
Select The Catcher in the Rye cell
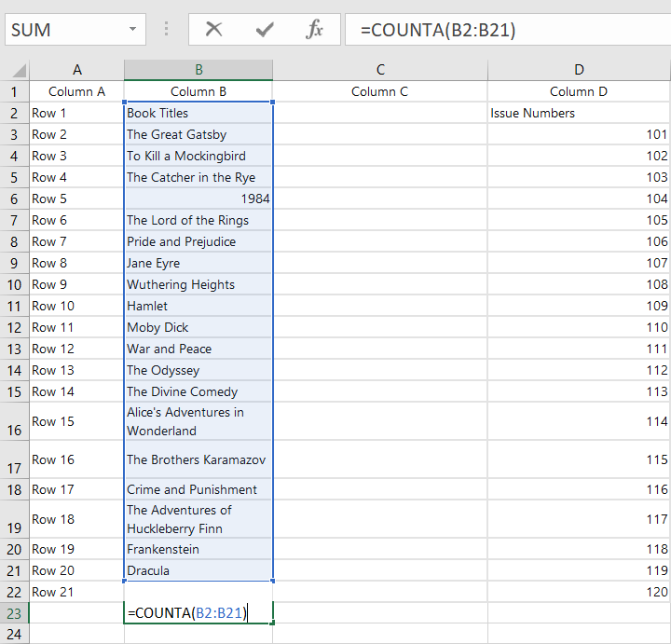click(x=199, y=177)
